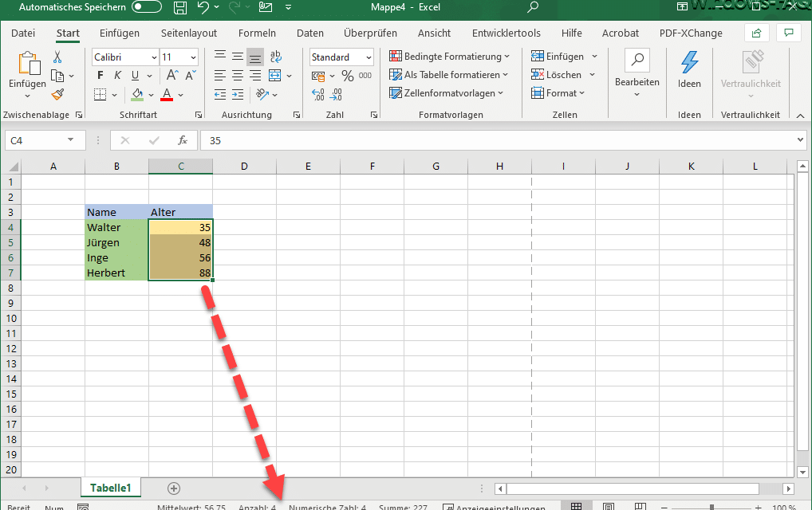
Task: Apply italic formatting (K)
Action: 117,76
